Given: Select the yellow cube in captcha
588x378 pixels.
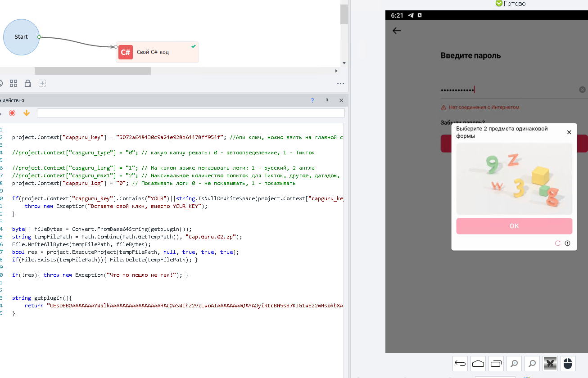Looking at the screenshot, I should [x=540, y=176].
